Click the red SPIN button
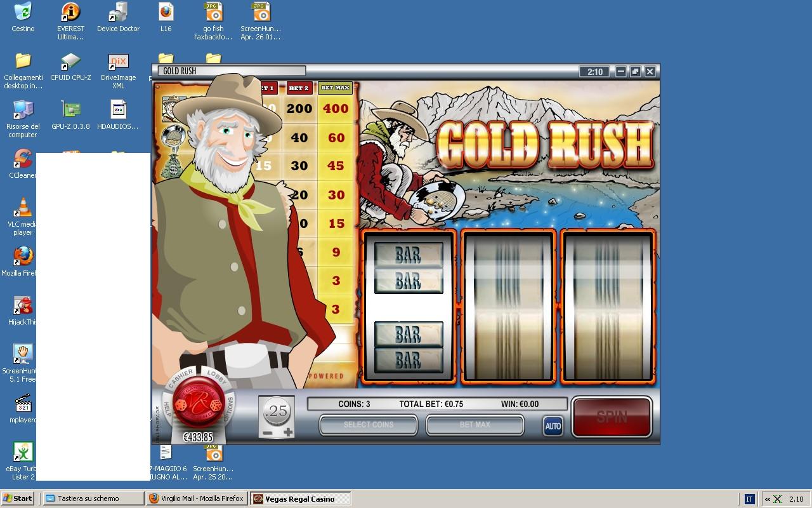 pyautogui.click(x=612, y=417)
